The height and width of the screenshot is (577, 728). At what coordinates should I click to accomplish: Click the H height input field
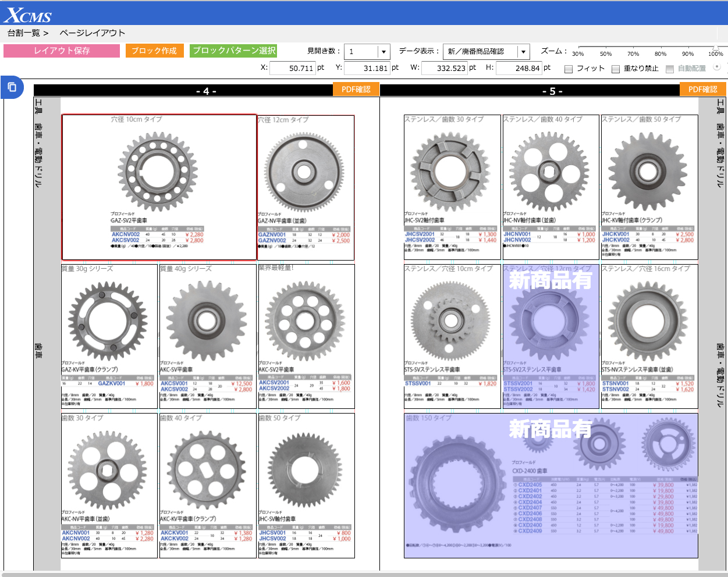519,68
